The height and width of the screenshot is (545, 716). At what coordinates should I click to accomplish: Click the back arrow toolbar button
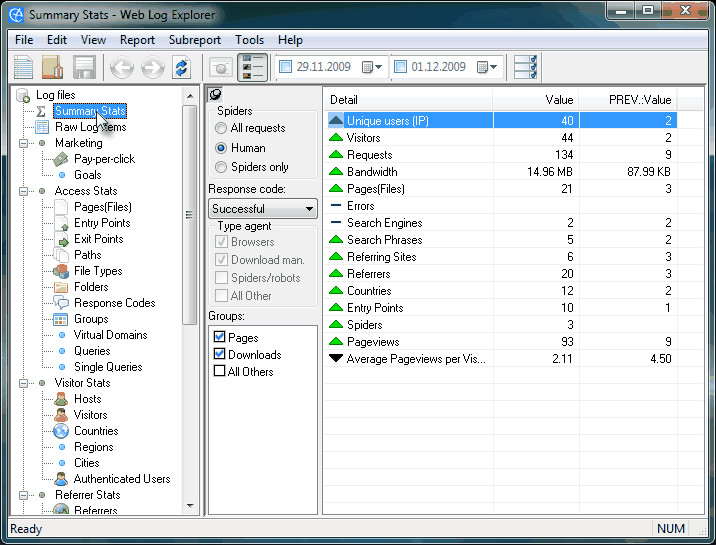click(x=122, y=68)
